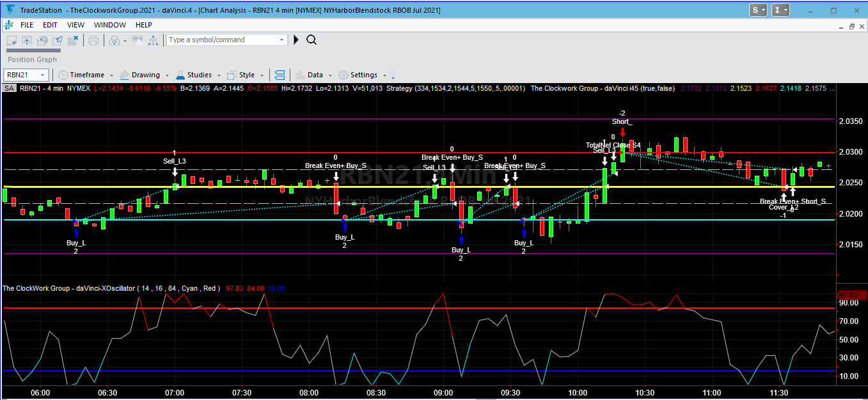Viewport: 868px width, 400px height.
Task: Open the EDIT menu
Action: [50, 25]
